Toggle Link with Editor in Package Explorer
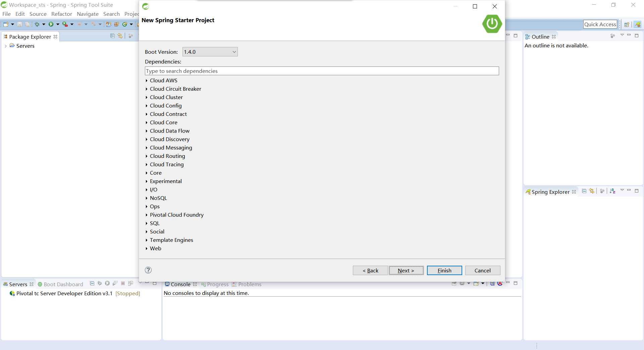This screenshot has height=350, width=644. pyautogui.click(x=120, y=36)
